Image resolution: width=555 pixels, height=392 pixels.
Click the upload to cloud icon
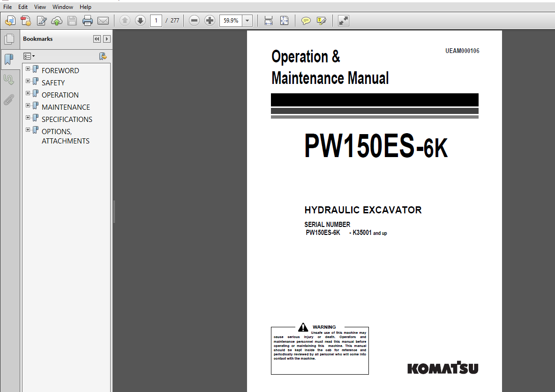click(x=57, y=21)
